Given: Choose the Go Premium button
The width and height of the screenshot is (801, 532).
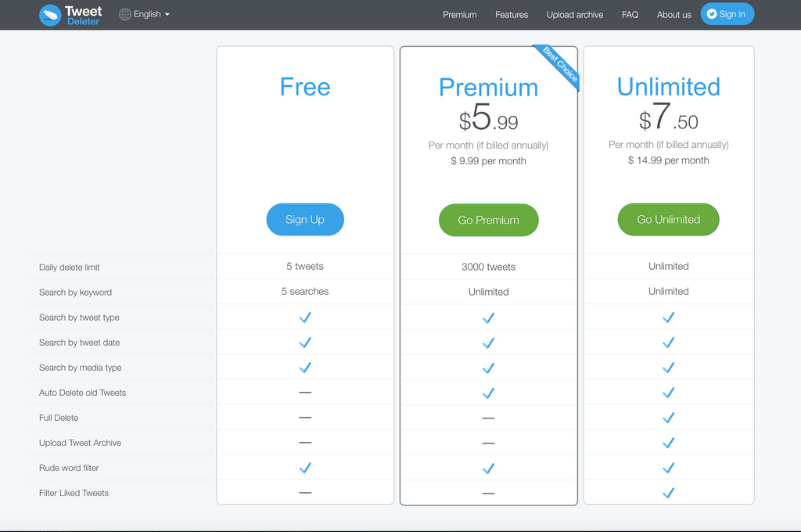Looking at the screenshot, I should [x=488, y=221].
